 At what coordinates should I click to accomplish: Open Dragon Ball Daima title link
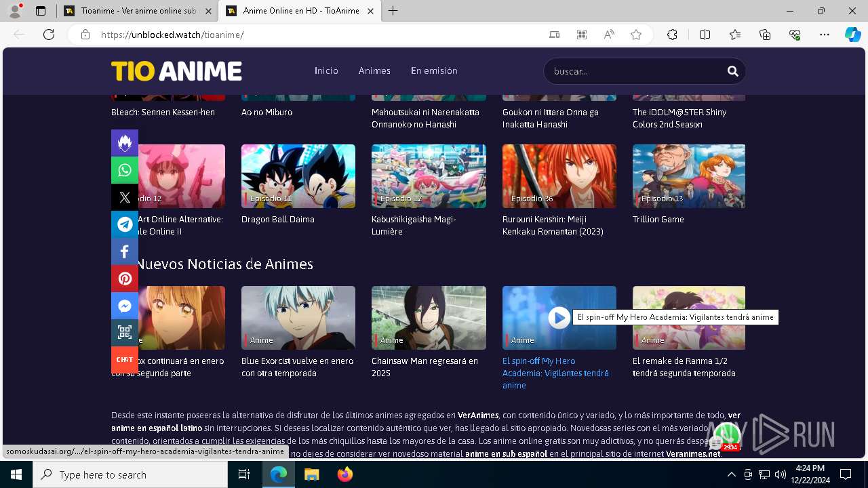click(278, 220)
